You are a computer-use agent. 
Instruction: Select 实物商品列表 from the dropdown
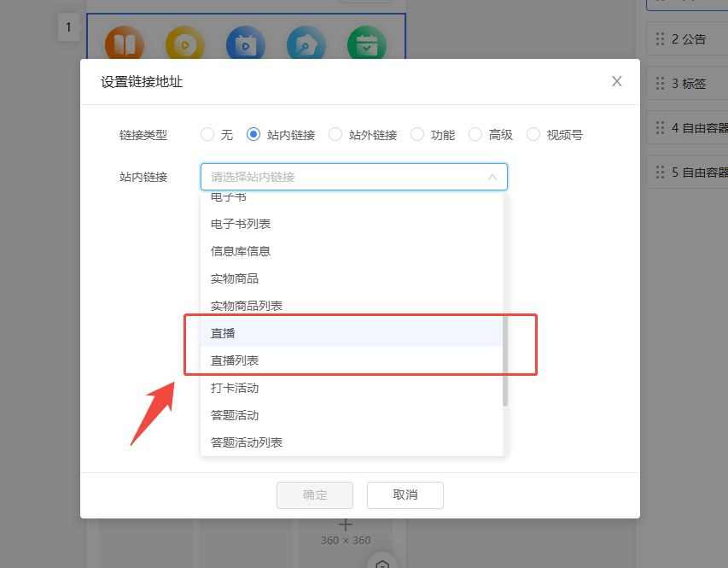[x=247, y=306]
